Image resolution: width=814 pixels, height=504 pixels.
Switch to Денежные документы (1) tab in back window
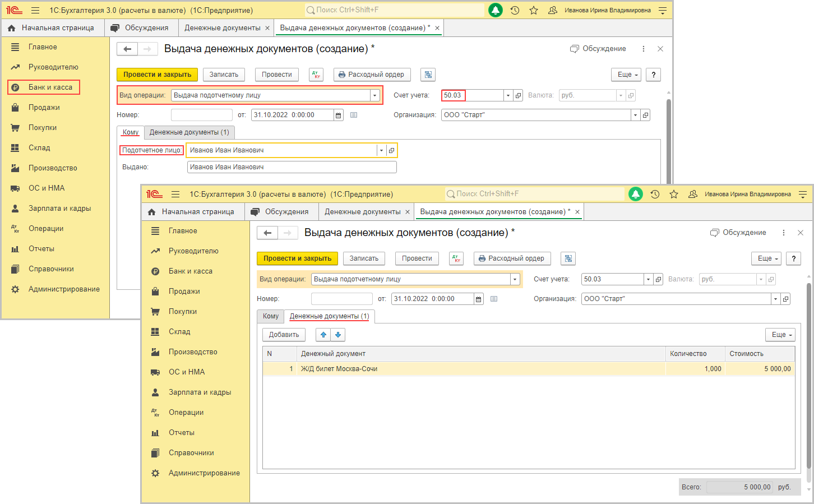pyautogui.click(x=189, y=132)
